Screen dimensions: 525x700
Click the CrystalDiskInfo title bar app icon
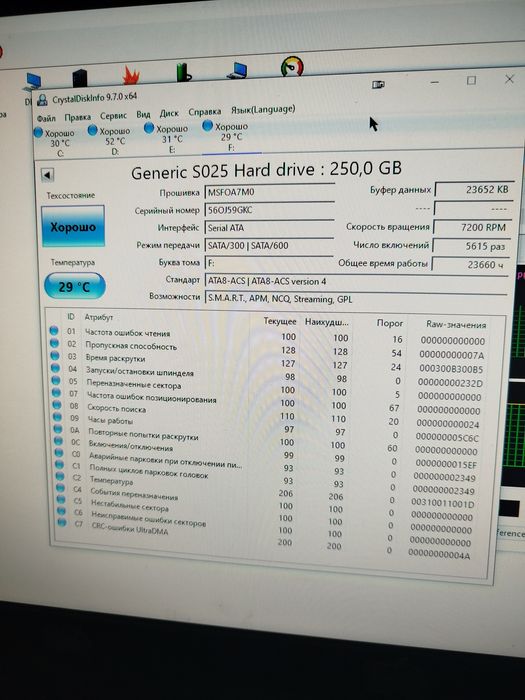click(42, 100)
